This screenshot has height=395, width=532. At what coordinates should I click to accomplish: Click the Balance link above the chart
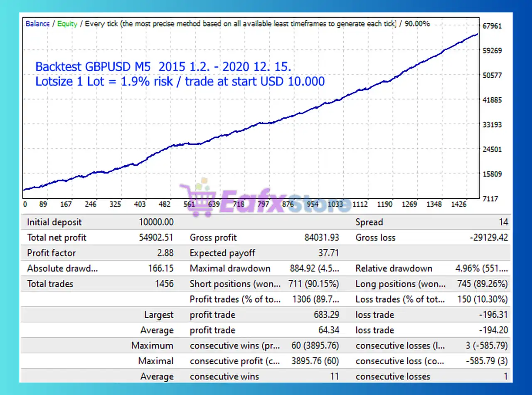point(37,24)
